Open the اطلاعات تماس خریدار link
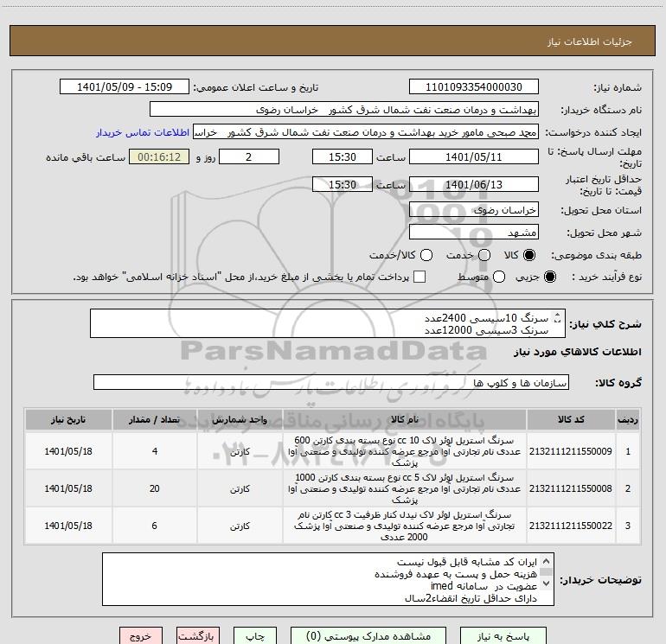 [x=143, y=132]
